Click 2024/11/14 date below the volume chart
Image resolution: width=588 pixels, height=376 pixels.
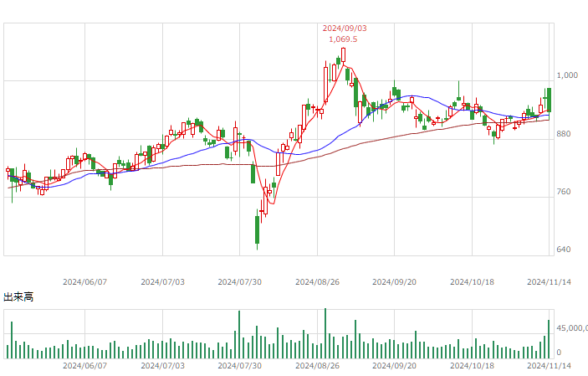coord(549,365)
